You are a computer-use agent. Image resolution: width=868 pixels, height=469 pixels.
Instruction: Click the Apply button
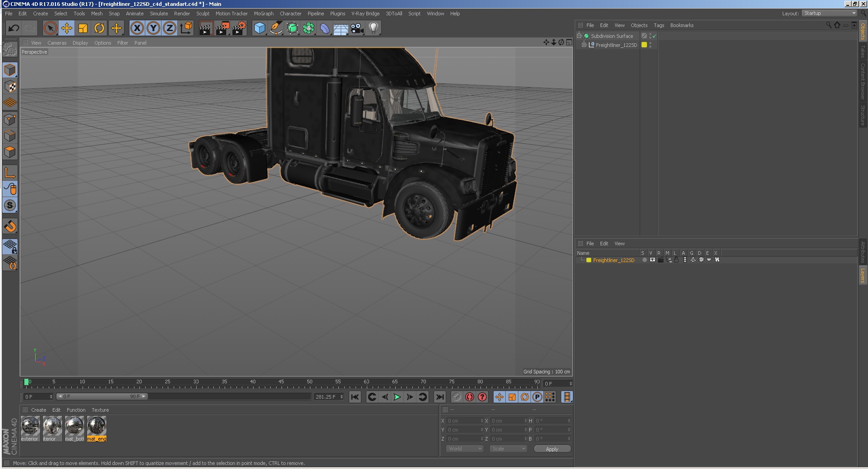(x=552, y=449)
